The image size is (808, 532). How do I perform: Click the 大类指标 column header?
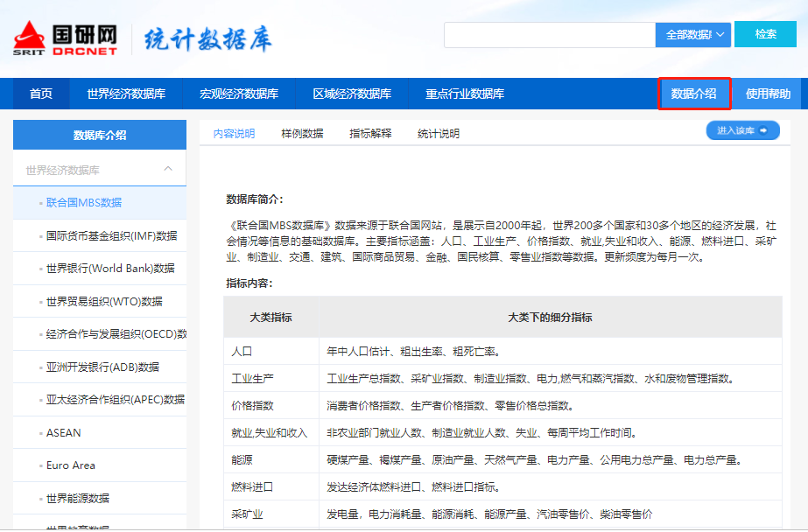(x=271, y=318)
